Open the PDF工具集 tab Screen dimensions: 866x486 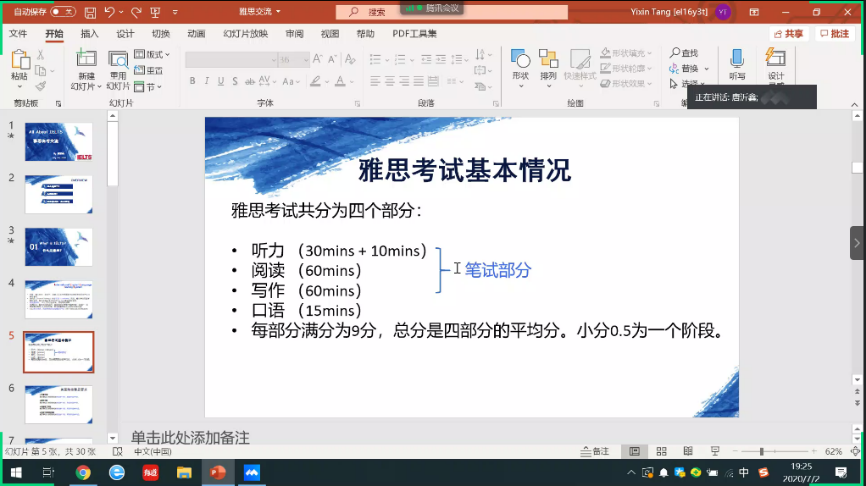pos(414,34)
